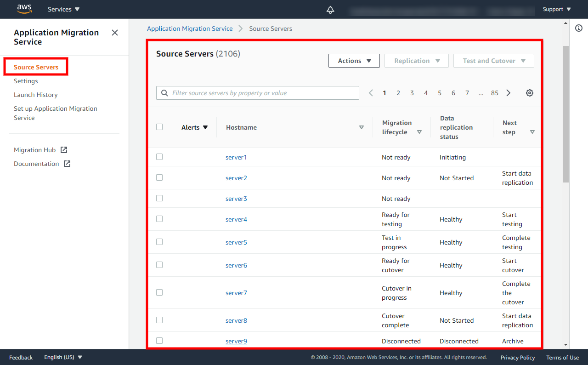Image resolution: width=588 pixels, height=365 pixels.
Task: Click the vertical scrollbar thumb
Action: pos(565,114)
